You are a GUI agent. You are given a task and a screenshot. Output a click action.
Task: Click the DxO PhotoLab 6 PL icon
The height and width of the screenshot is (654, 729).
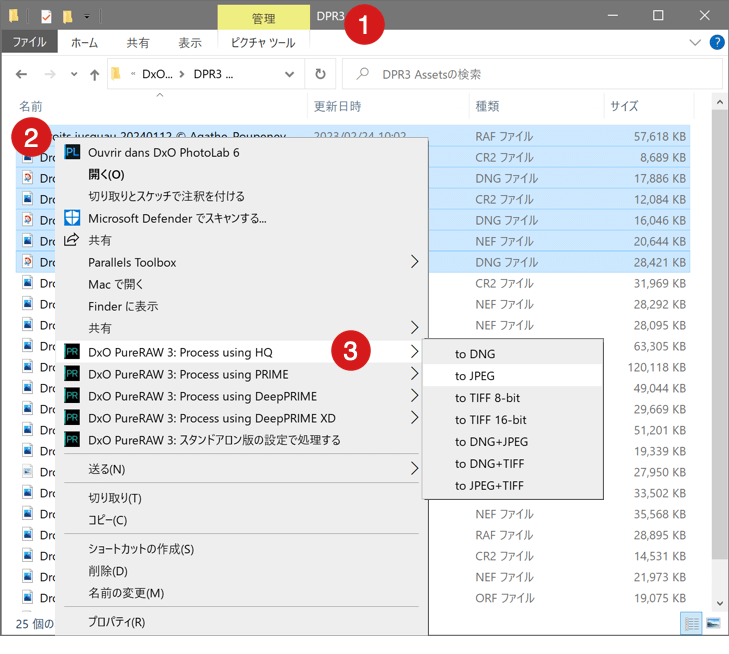click(x=72, y=152)
